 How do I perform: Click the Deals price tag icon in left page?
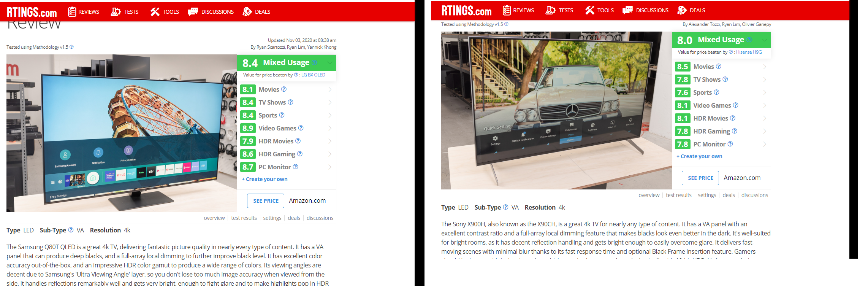pyautogui.click(x=247, y=12)
